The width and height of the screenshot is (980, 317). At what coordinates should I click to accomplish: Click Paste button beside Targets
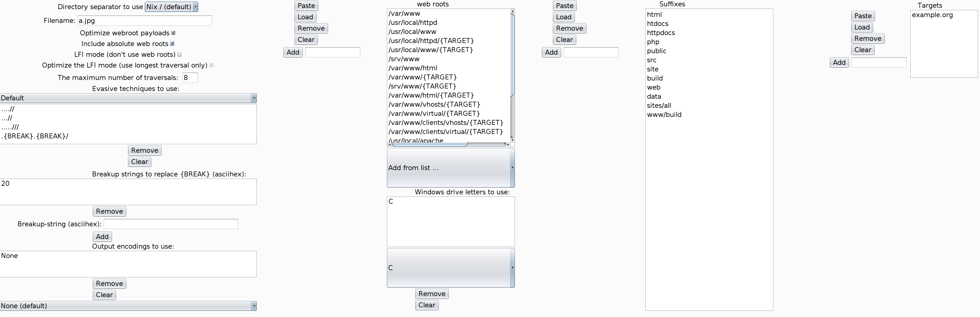863,16
